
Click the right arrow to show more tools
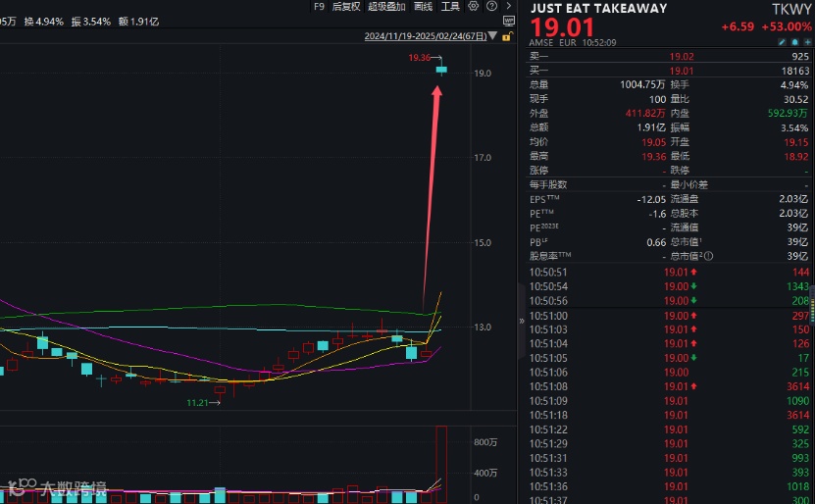click(508, 6)
